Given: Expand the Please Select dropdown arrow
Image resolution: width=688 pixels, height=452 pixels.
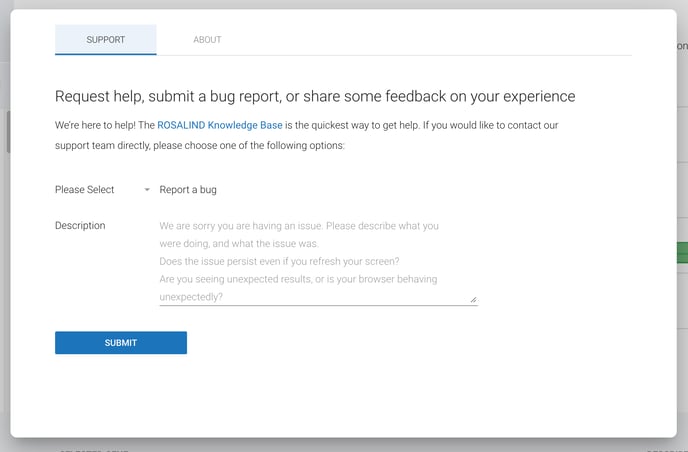Looking at the screenshot, I should (x=147, y=190).
